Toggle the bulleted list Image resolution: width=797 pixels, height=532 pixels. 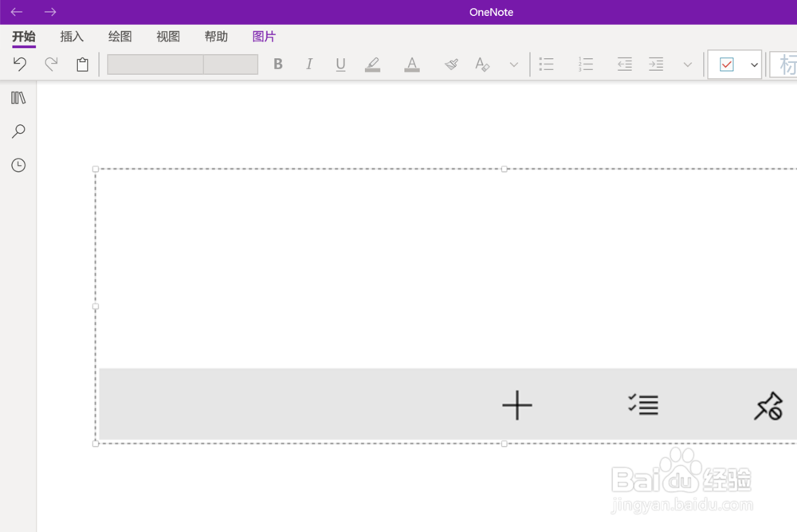547,64
